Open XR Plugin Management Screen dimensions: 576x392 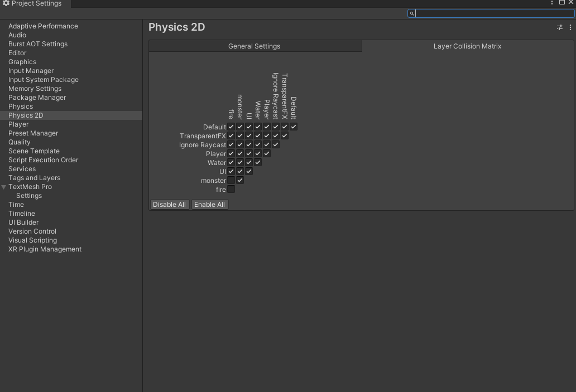[45, 249]
